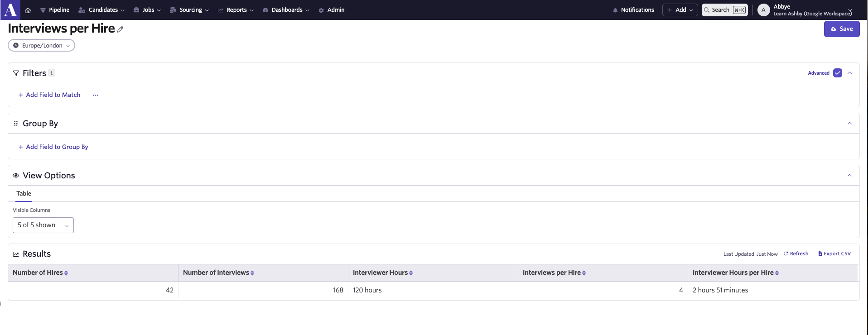The image size is (868, 335).
Task: Collapse the Filters section
Action: coord(850,73)
